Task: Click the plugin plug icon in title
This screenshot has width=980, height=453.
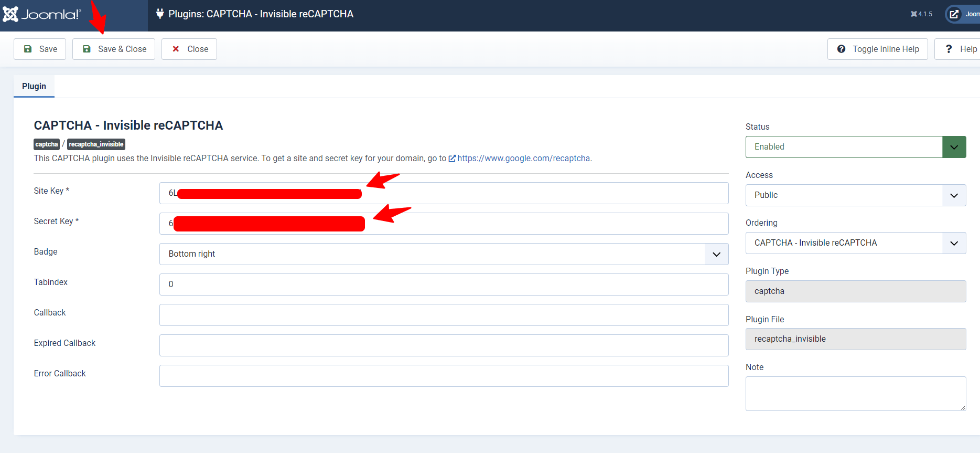Action: point(160,14)
